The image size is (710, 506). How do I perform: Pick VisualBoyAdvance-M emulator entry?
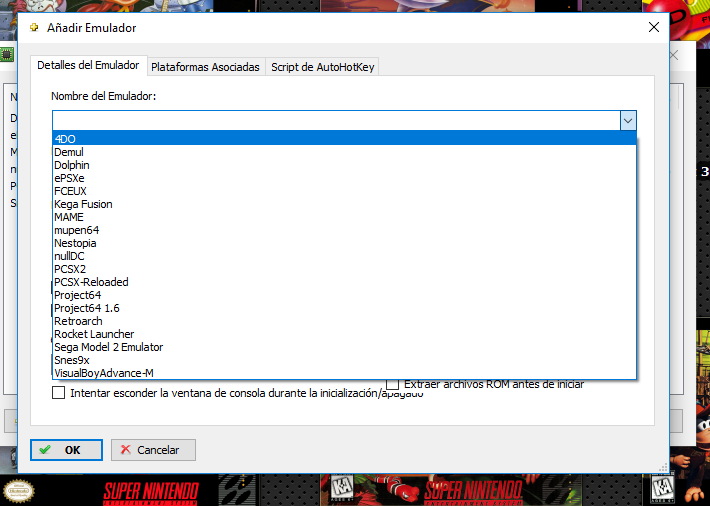344,373
